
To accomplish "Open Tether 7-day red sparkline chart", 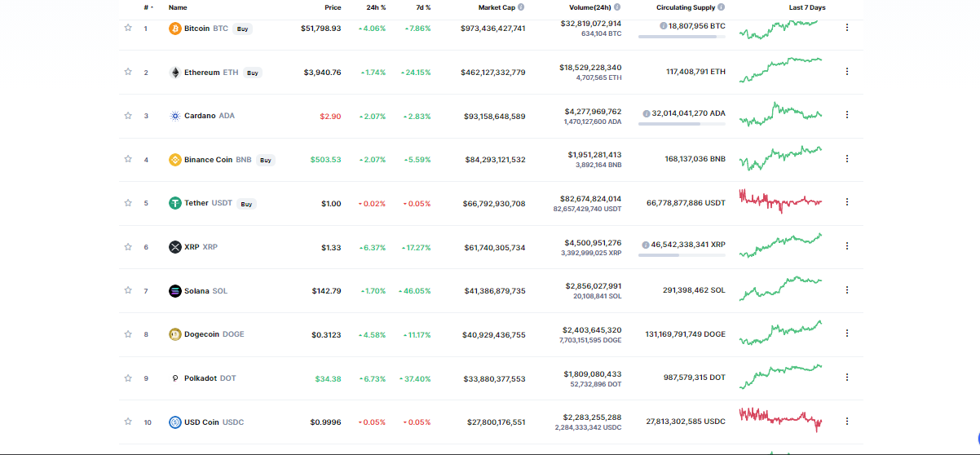I will [780, 201].
